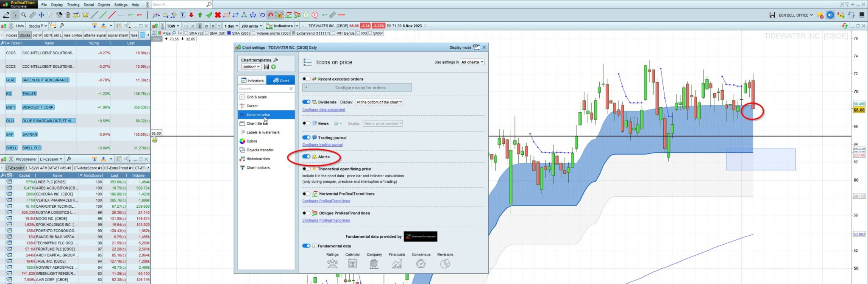Check the SMA (50) checkbox
Image resolution: width=868 pixels, height=284 pixels.
coord(207,33)
